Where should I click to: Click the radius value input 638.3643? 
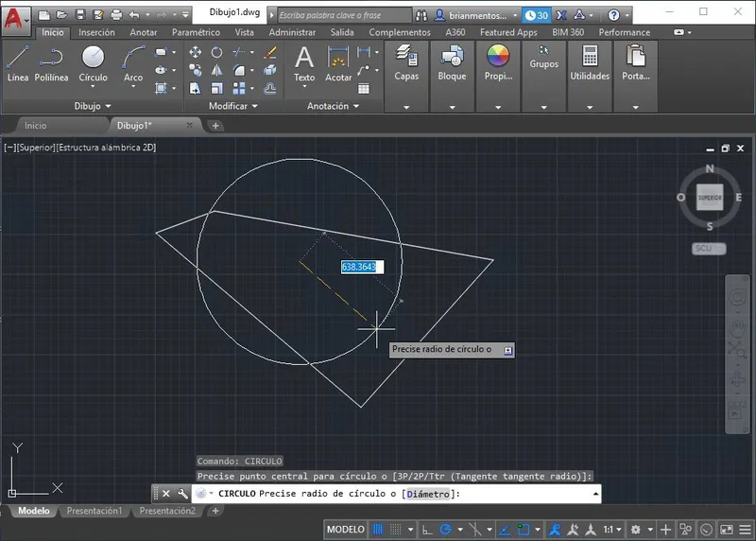click(x=362, y=267)
